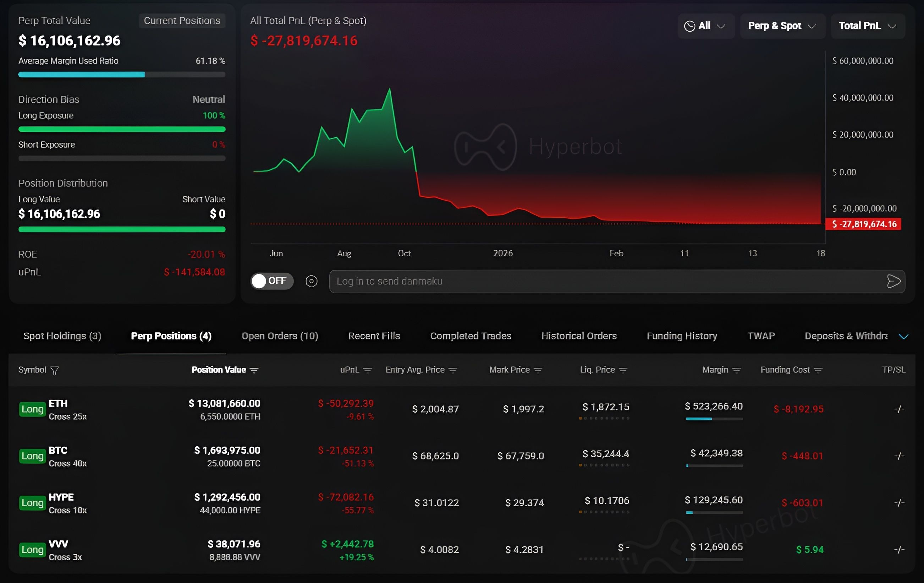Open the TWAP tab
Image resolution: width=924 pixels, height=583 pixels.
(761, 336)
